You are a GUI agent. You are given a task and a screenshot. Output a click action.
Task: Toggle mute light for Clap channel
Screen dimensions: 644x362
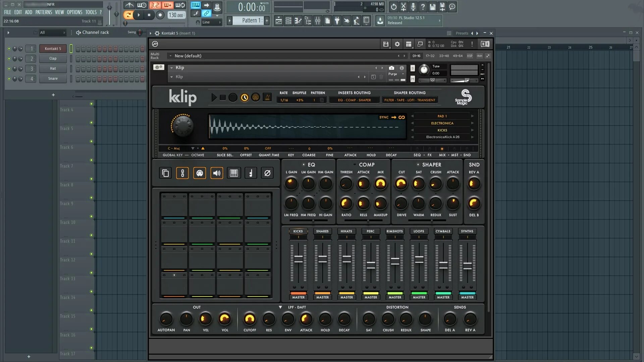(x=9, y=59)
